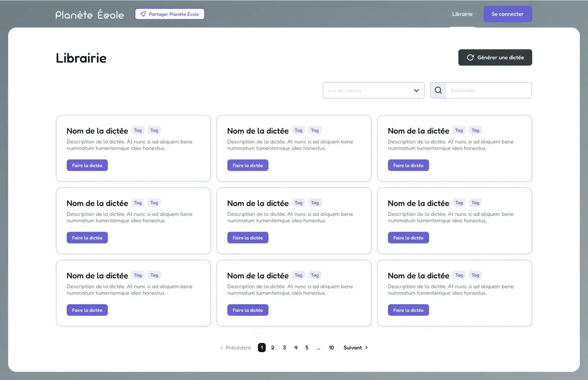Click the left chevron beside Précédent
The image size is (588, 380).
(x=221, y=348)
